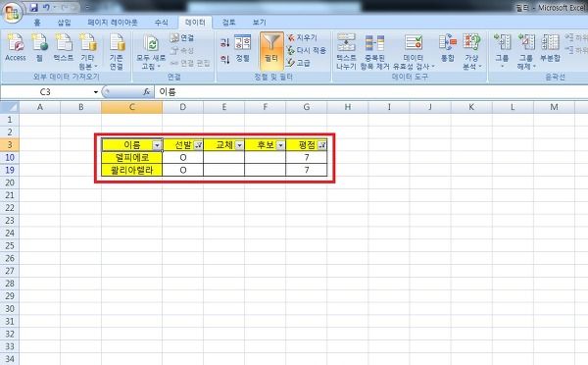Select cell containing 델피에로
Screen dimensions: 588x365
tap(132, 158)
